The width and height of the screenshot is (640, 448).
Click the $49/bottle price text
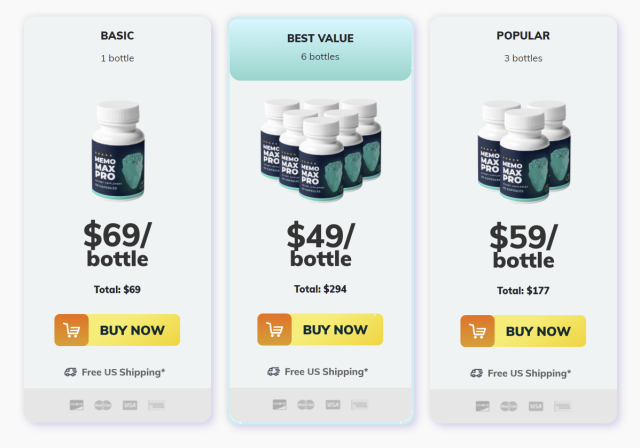coord(321,245)
